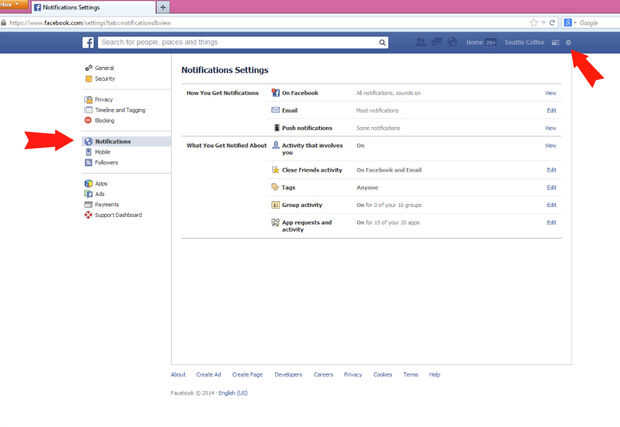Viewport: 620px width, 427px height.
Task: Click the Push notifications row label
Action: click(x=307, y=128)
